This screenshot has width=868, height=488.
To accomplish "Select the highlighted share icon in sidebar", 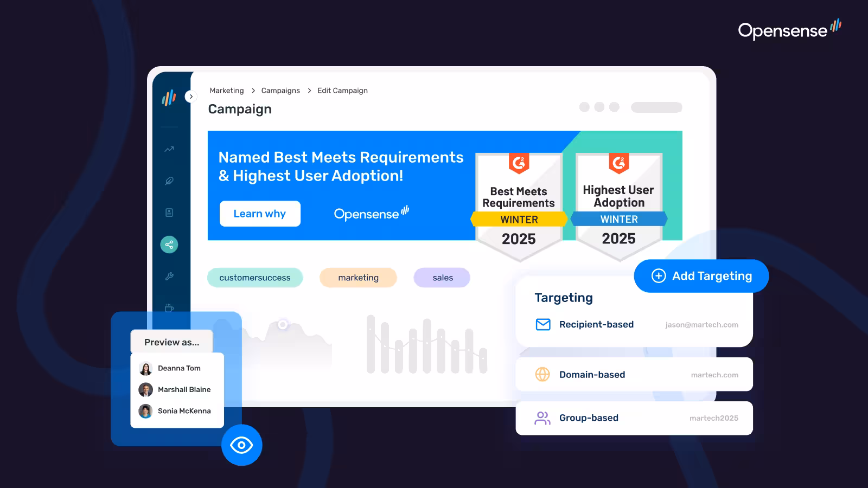I will click(x=169, y=245).
